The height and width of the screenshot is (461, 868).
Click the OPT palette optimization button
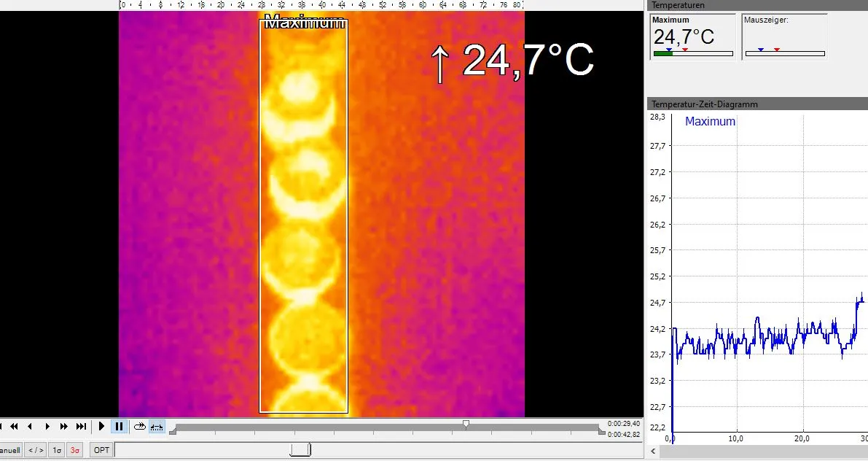(101, 450)
